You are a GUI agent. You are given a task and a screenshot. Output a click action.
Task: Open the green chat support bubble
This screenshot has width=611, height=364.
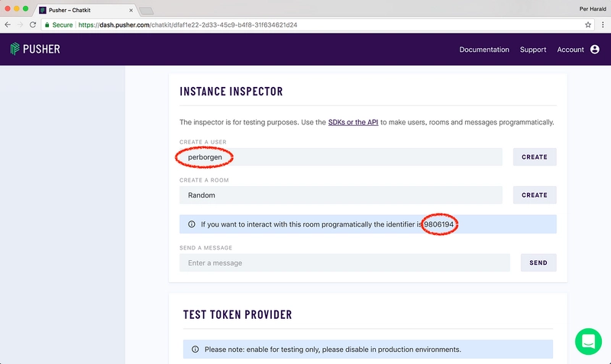tap(588, 341)
